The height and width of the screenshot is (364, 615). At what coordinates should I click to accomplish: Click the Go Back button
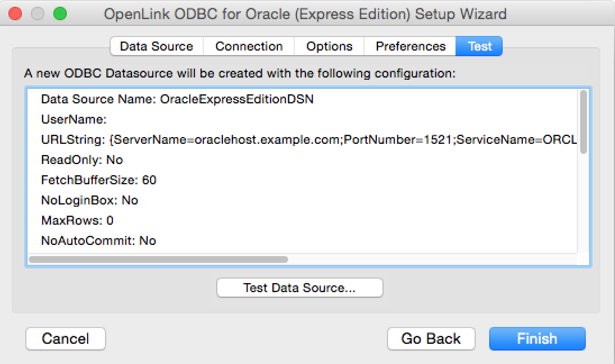tap(431, 339)
